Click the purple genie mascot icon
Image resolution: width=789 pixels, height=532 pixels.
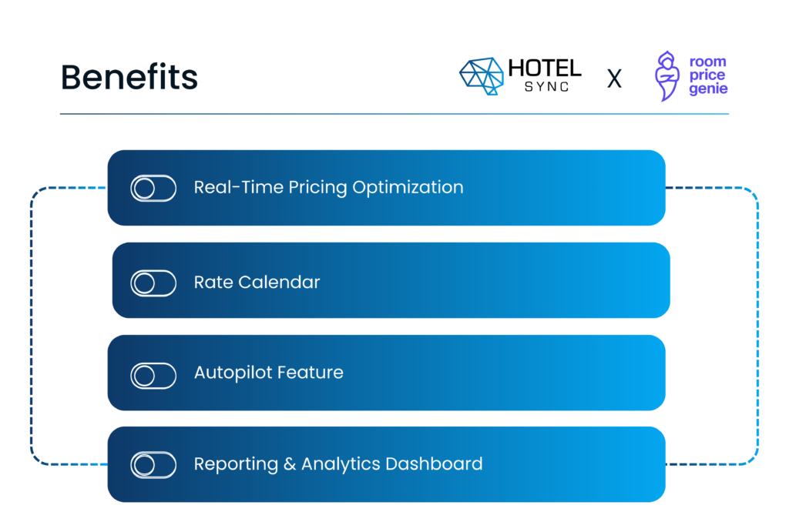pyautogui.click(x=666, y=76)
